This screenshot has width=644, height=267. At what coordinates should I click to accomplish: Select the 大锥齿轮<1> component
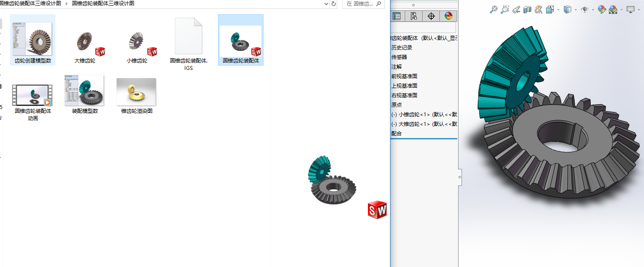[424, 124]
